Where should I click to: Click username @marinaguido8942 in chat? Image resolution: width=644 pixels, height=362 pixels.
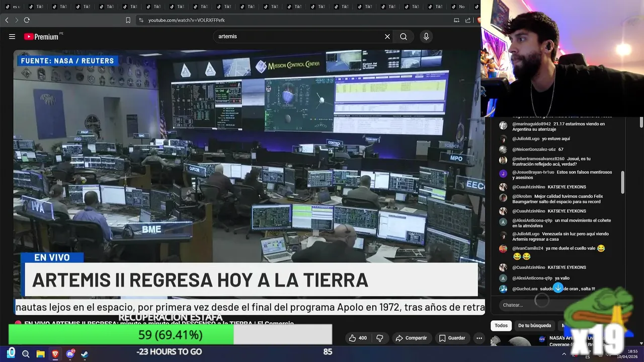coord(531,124)
